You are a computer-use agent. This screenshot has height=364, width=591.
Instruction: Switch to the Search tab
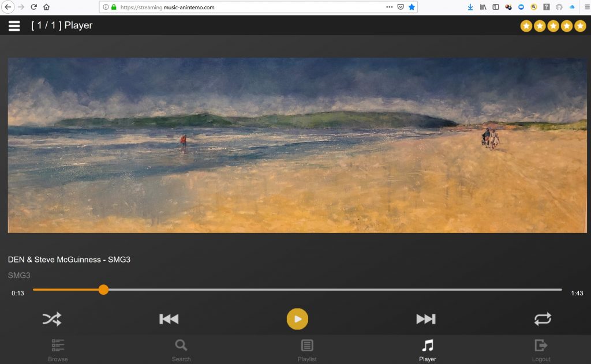181,350
